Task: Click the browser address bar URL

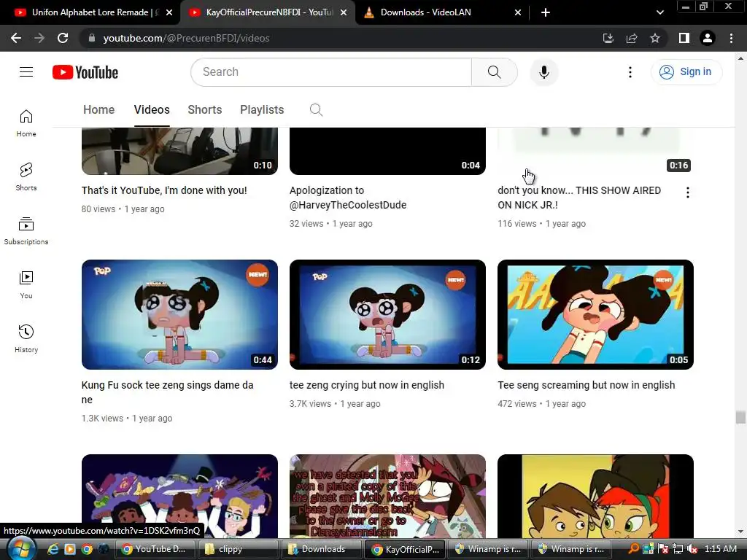Action: tap(186, 38)
